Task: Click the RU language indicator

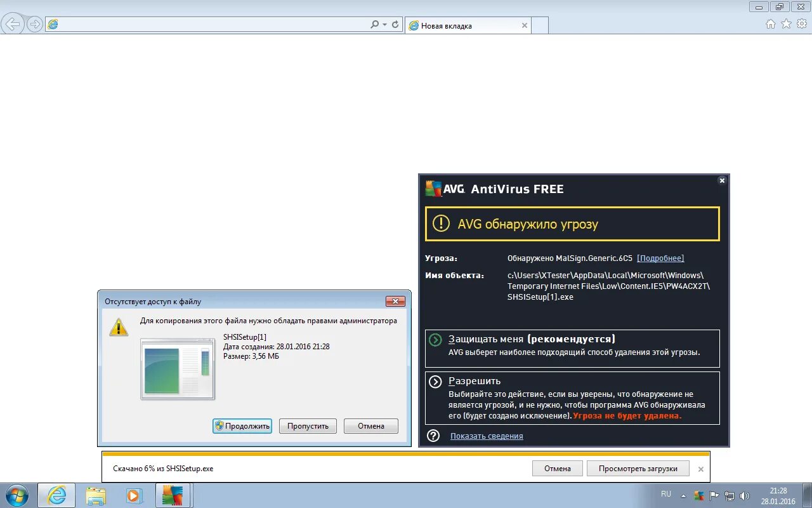Action: click(666, 494)
